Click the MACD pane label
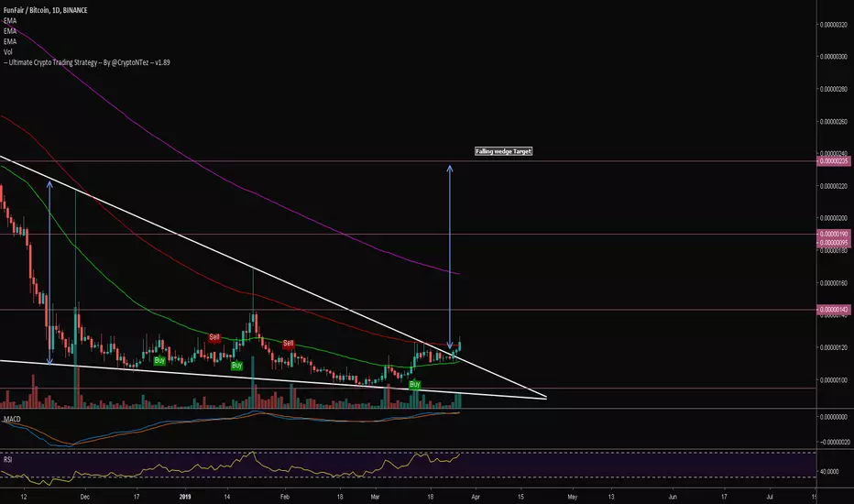 pyautogui.click(x=12, y=419)
